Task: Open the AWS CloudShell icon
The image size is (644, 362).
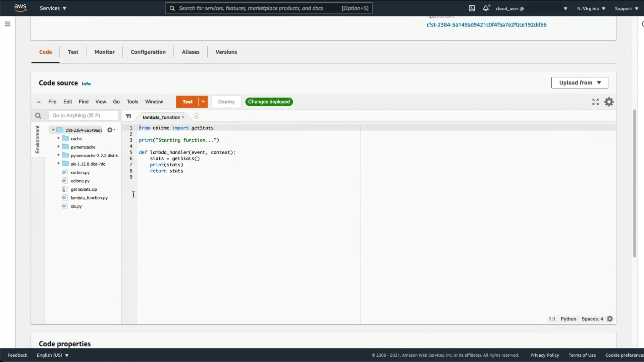Action: pyautogui.click(x=472, y=8)
